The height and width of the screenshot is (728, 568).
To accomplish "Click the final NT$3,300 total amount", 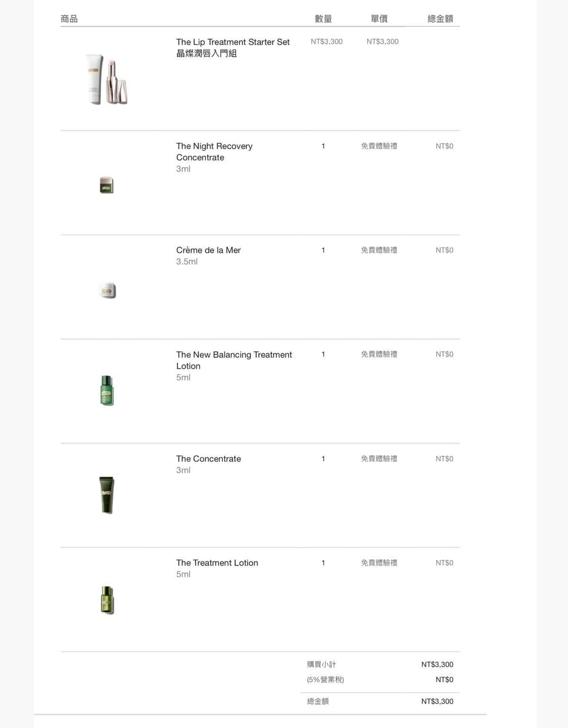I will 437,701.
